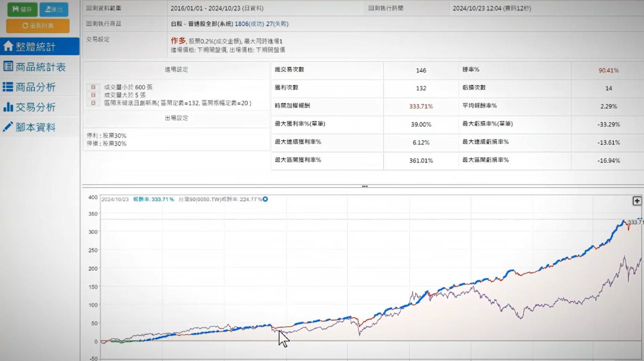Click the blue 匯出 export button
Screen dimensions: 644x361
pyautogui.click(x=54, y=9)
